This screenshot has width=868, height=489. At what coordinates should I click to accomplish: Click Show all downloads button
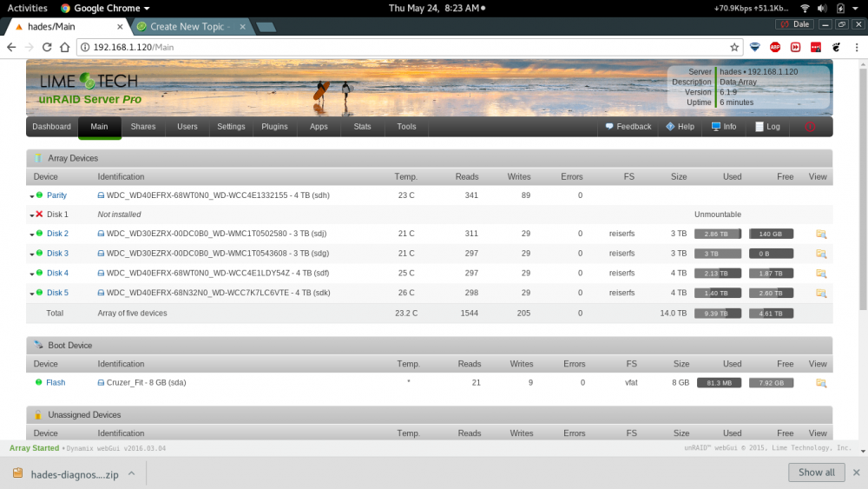(817, 472)
